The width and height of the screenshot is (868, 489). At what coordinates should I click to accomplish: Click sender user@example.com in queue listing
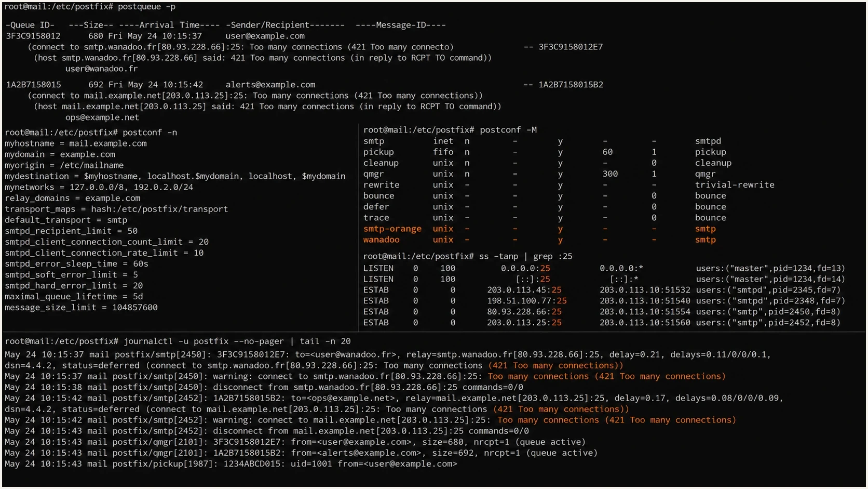(x=265, y=36)
